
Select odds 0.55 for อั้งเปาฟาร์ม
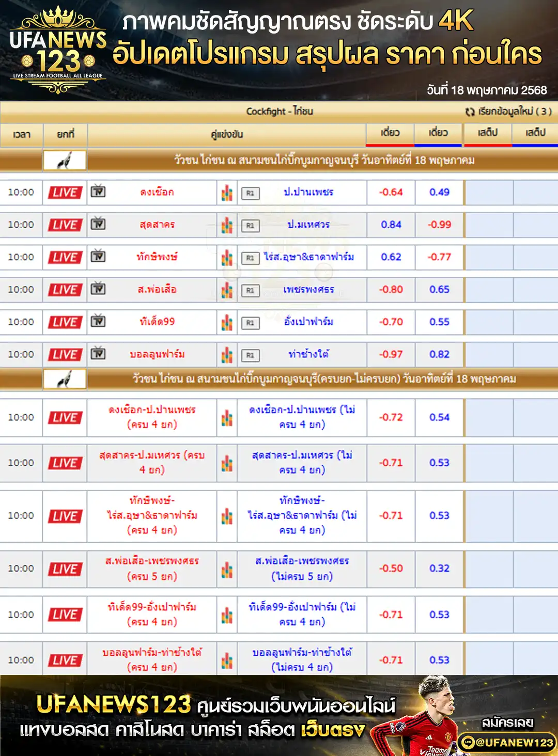click(439, 322)
